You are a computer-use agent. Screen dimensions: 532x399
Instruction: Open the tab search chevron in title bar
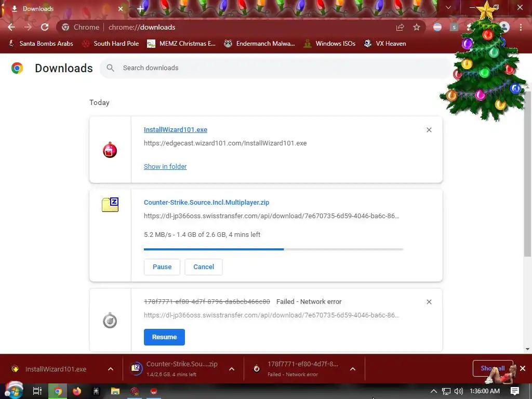tap(448, 7)
